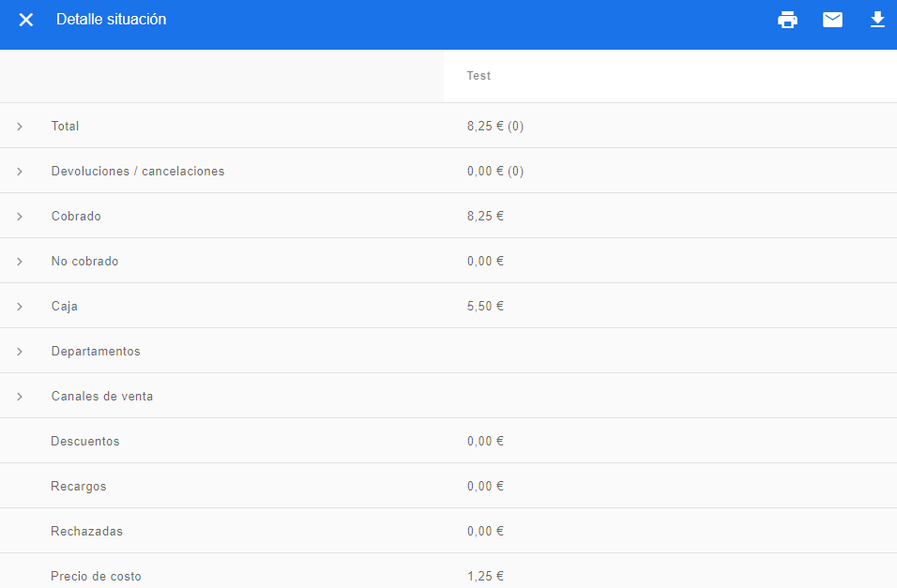The width and height of the screenshot is (897, 588).
Task: Click the Total label
Action: (66, 126)
